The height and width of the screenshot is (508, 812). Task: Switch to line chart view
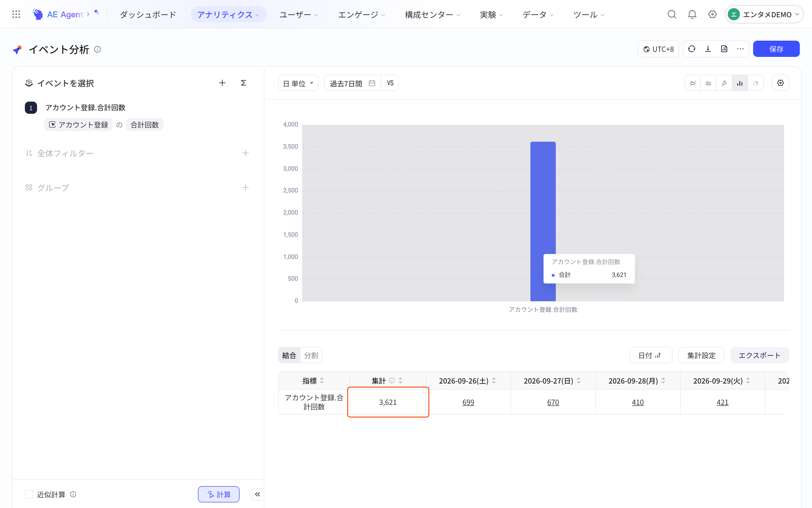[x=693, y=83]
